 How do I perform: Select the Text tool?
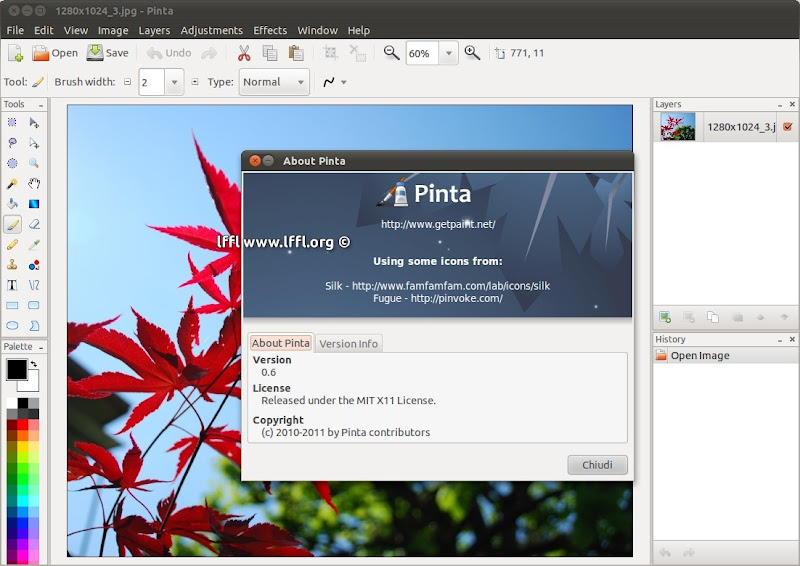(x=12, y=285)
